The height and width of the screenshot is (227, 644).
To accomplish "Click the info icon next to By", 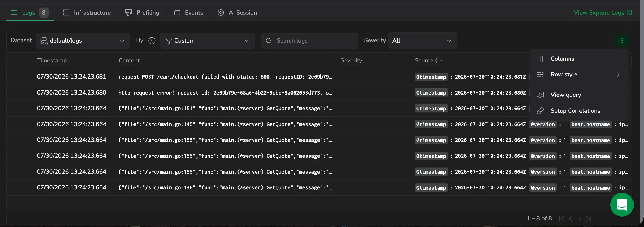I will [x=152, y=41].
